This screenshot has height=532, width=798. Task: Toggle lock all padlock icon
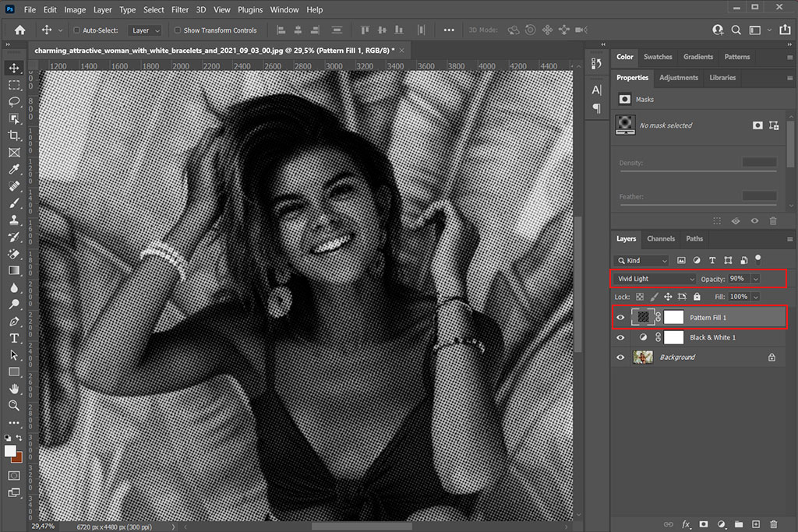[x=697, y=297]
